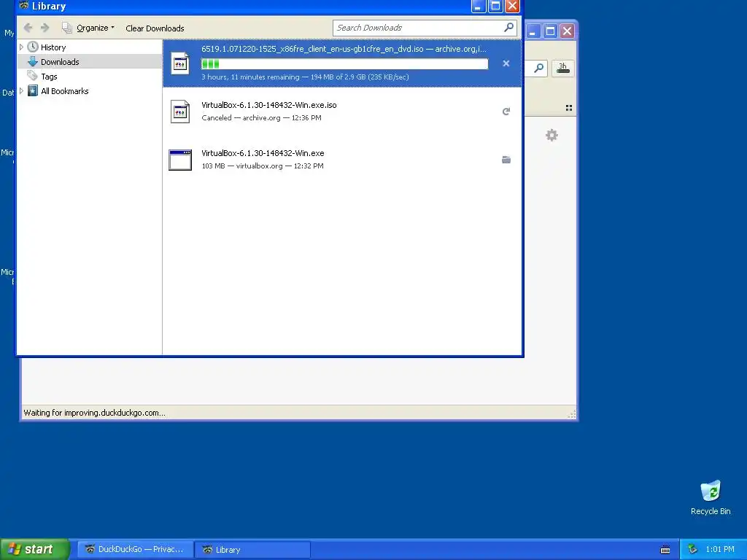Click the magnifier icon in Search Downloads
747x560 pixels.
coord(508,27)
